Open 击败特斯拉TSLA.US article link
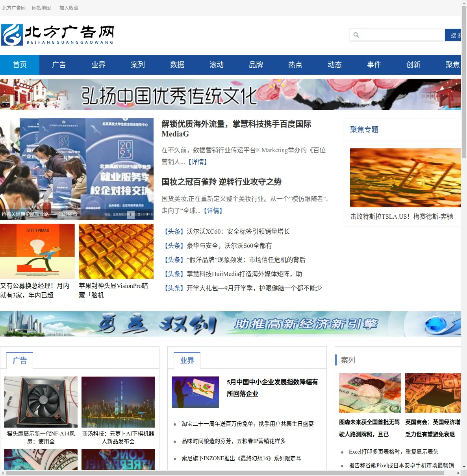 coord(402,216)
